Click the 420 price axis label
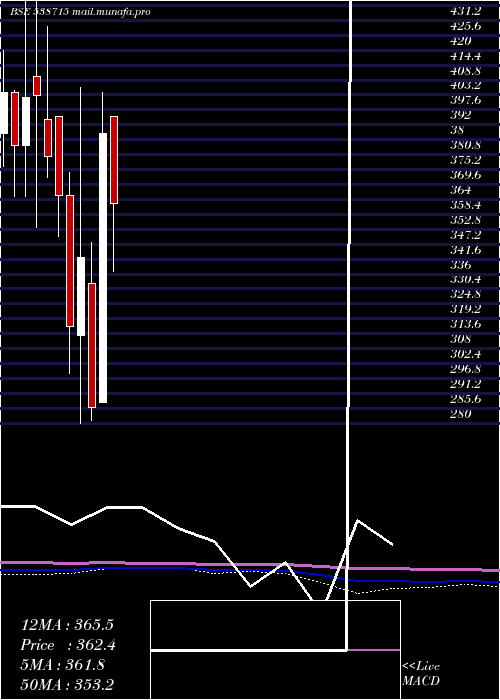The width and height of the screenshot is (500, 700). (x=461, y=42)
